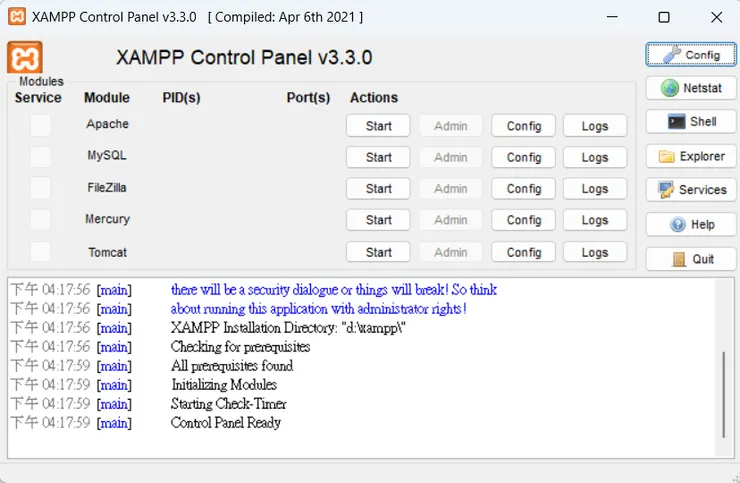This screenshot has width=740, height=483.
Task: View FileZilla Logs
Action: tap(595, 188)
